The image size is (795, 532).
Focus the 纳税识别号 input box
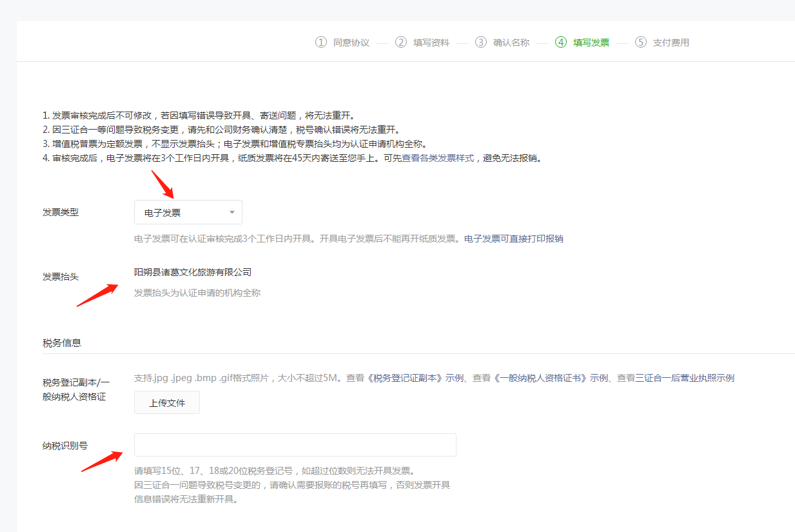pyautogui.click(x=295, y=444)
